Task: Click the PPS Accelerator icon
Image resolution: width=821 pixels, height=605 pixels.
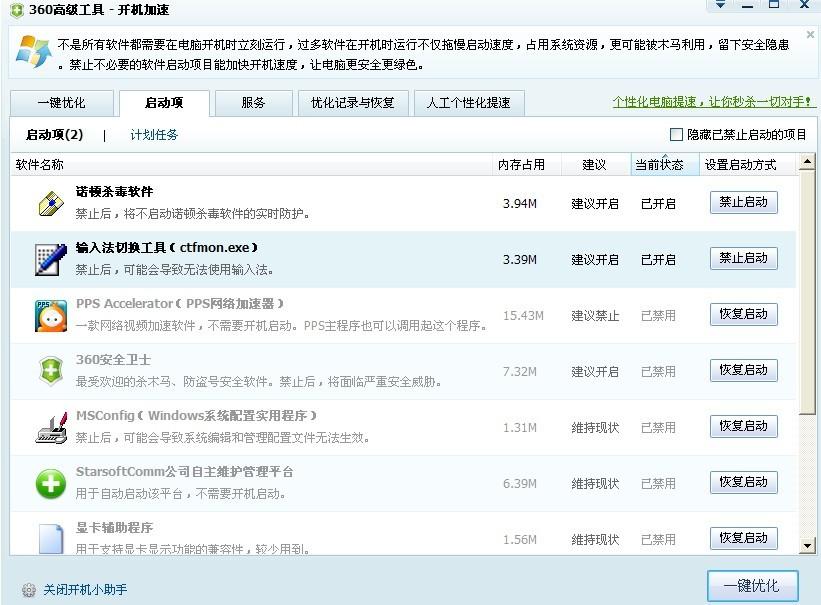Action: [x=51, y=315]
